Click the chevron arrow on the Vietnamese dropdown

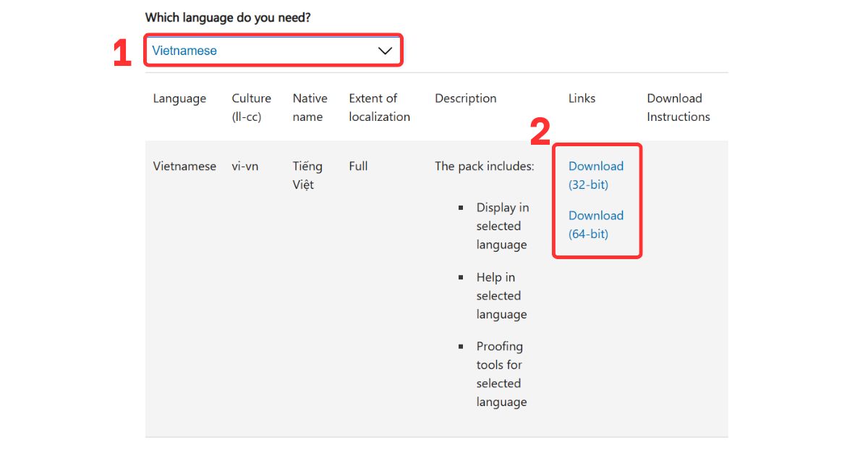(384, 50)
